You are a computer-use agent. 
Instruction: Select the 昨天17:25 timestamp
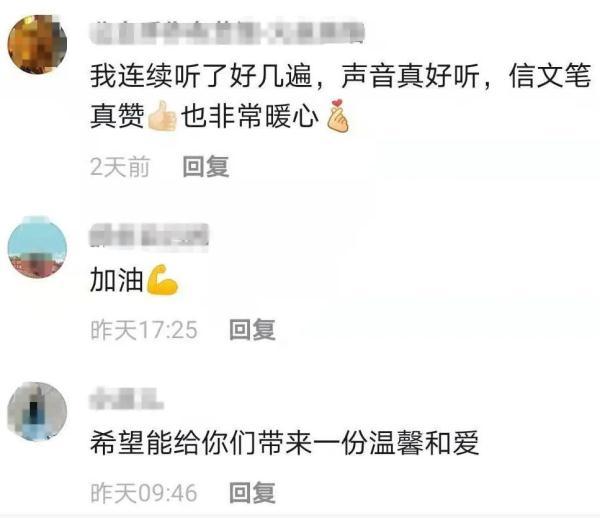tap(144, 330)
